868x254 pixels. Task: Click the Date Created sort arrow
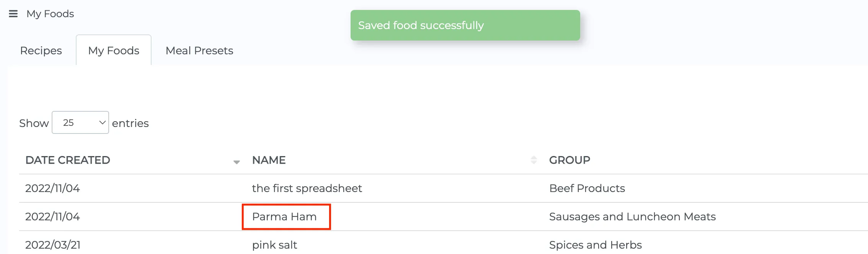237,162
